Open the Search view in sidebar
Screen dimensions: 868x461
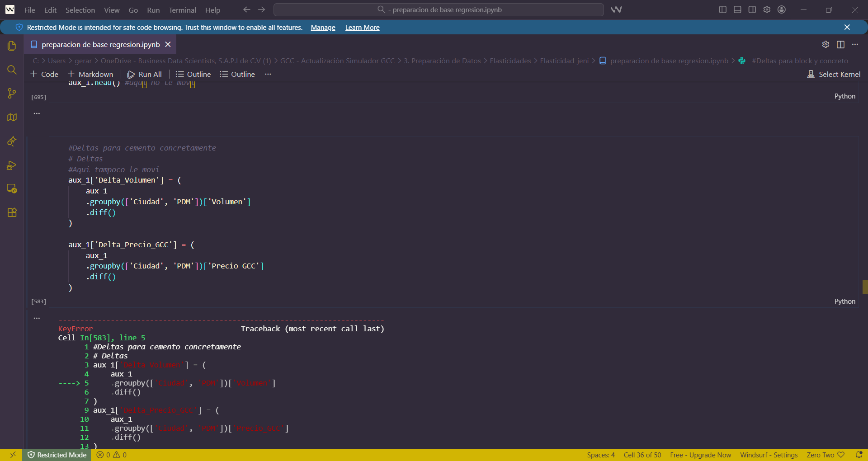pyautogui.click(x=12, y=70)
